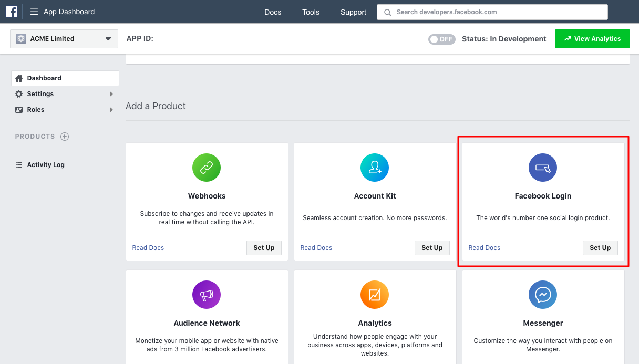Image resolution: width=639 pixels, height=364 pixels.
Task: Click the Facebook Login product icon
Action: click(x=543, y=168)
